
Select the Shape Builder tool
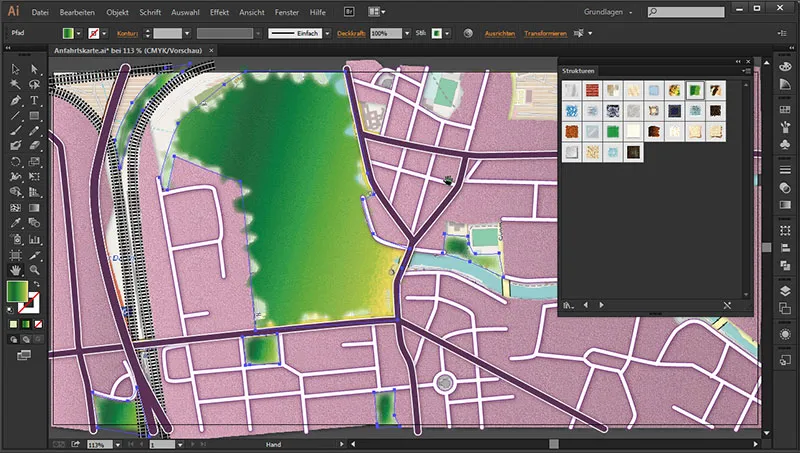point(15,192)
